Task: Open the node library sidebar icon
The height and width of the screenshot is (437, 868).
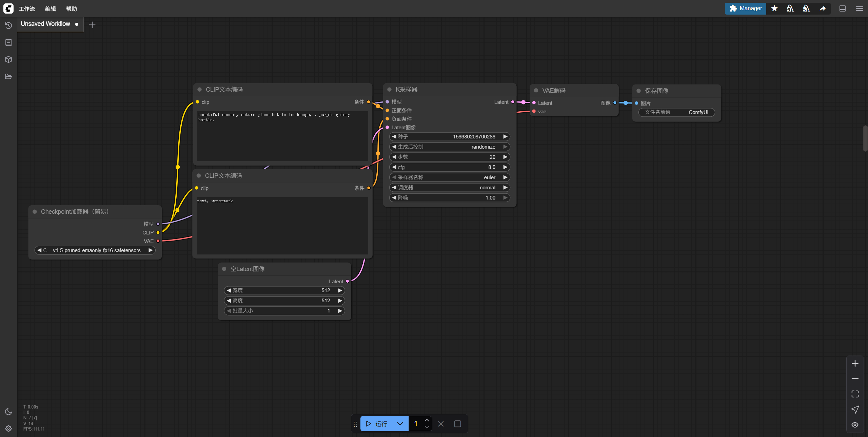Action: pos(8,42)
